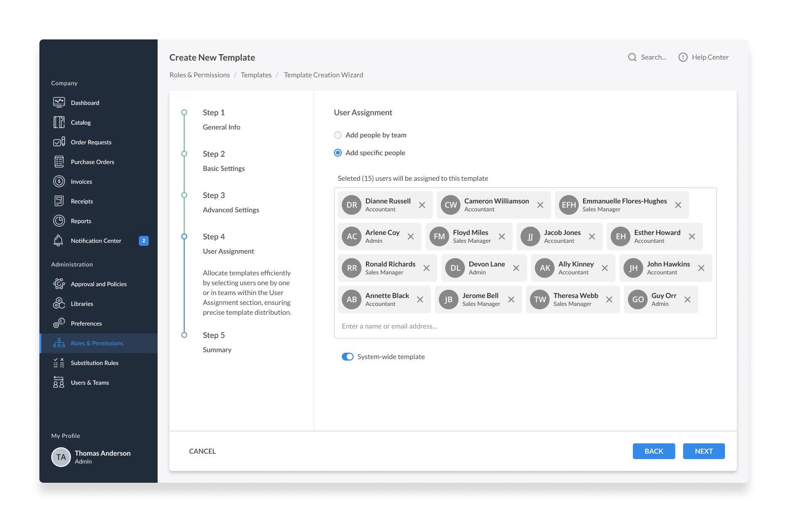Go to Step 2 Basic Settings
Image resolution: width=788 pixels, height=532 pixels.
point(224,161)
